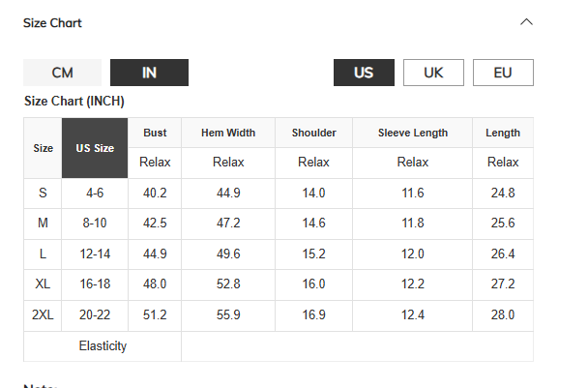Click the US Size column header

click(95, 148)
